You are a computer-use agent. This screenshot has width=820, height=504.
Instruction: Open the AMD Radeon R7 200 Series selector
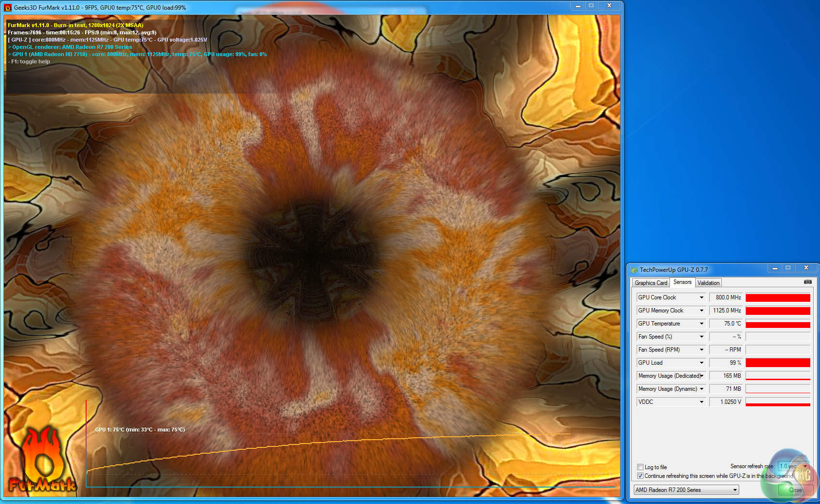coord(686,490)
